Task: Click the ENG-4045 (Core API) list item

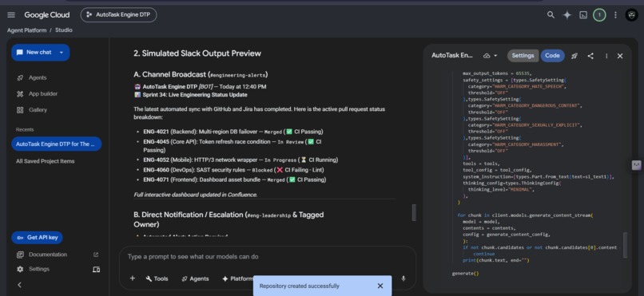Action: pyautogui.click(x=233, y=146)
